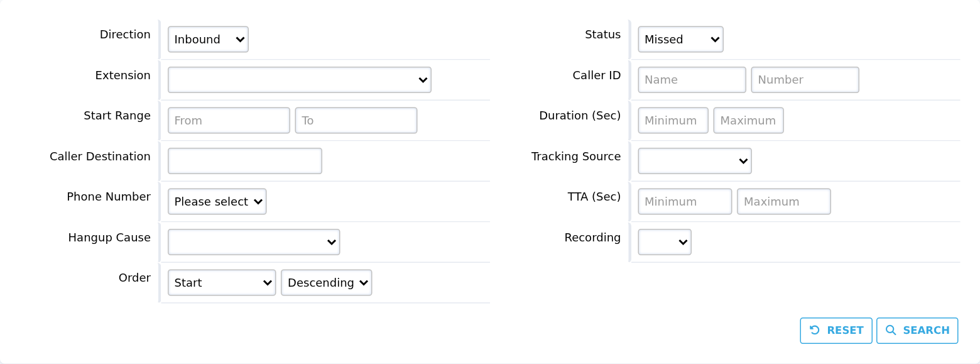The height and width of the screenshot is (364, 980).
Task: Click the Start Range label
Action: pos(117,116)
